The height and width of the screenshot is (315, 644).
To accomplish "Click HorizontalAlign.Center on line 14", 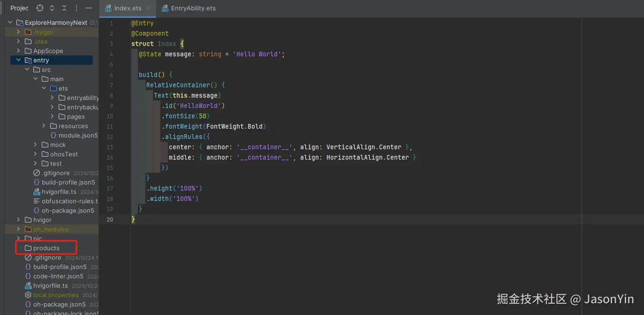I will pyautogui.click(x=368, y=157).
